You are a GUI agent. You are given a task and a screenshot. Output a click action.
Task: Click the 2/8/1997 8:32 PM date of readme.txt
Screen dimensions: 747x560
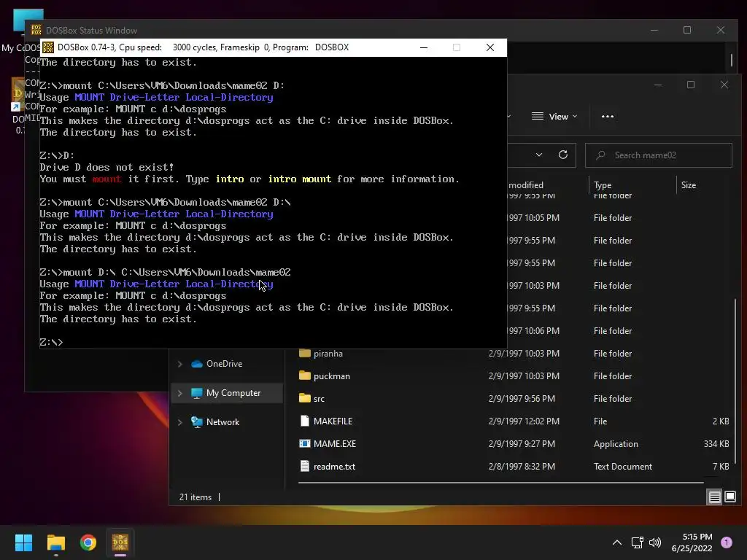pyautogui.click(x=522, y=466)
